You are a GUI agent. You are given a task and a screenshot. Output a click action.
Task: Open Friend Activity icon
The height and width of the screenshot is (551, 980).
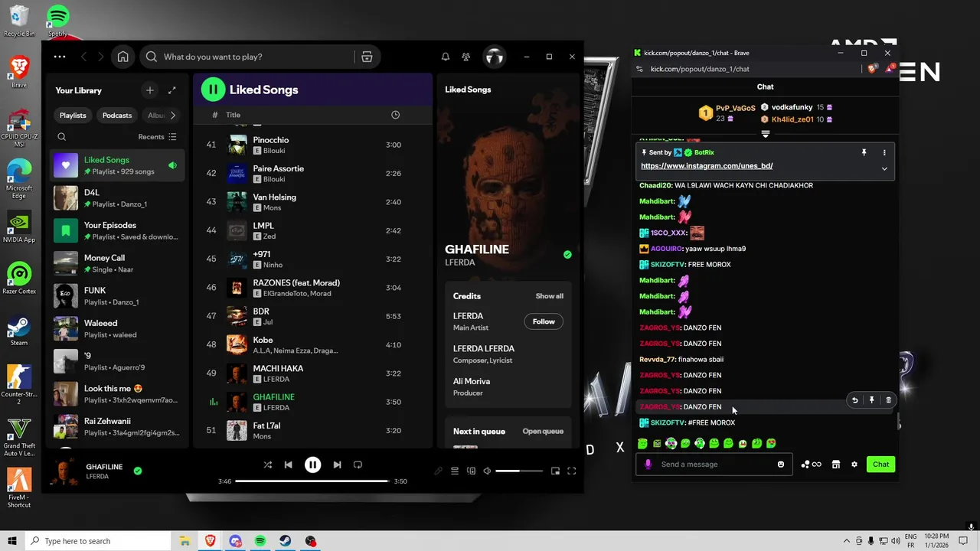click(465, 57)
